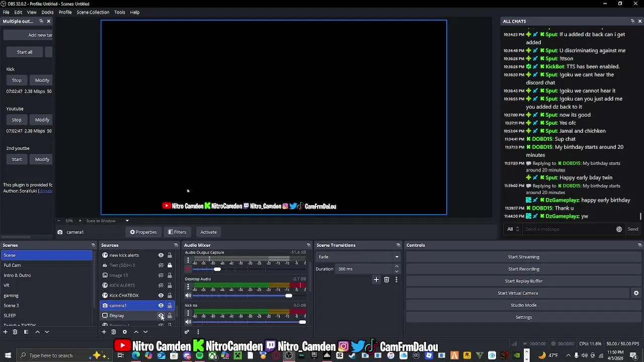Undock the Sources panel
Screen dimensions: 644x362
(176, 245)
